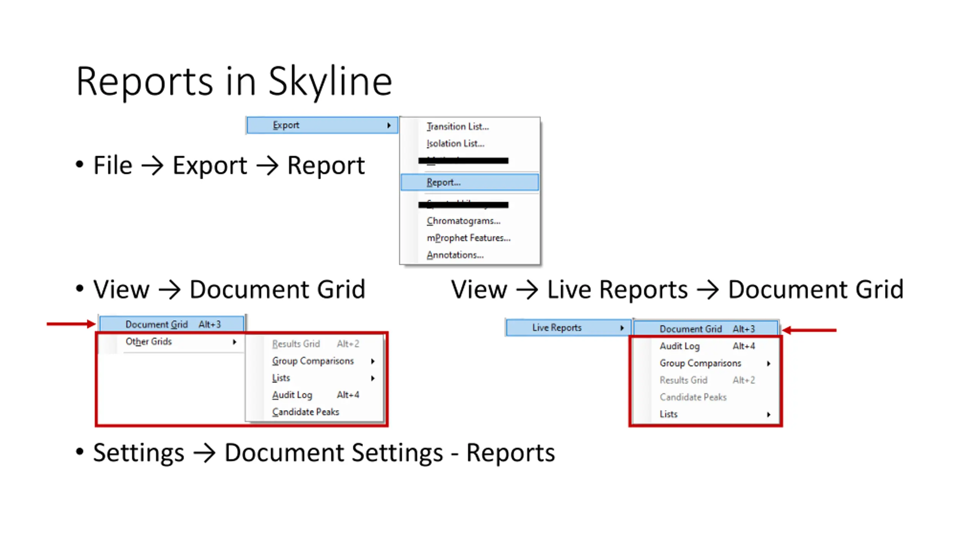Select Audit Log Alt+4 under Other Grids

click(315, 395)
